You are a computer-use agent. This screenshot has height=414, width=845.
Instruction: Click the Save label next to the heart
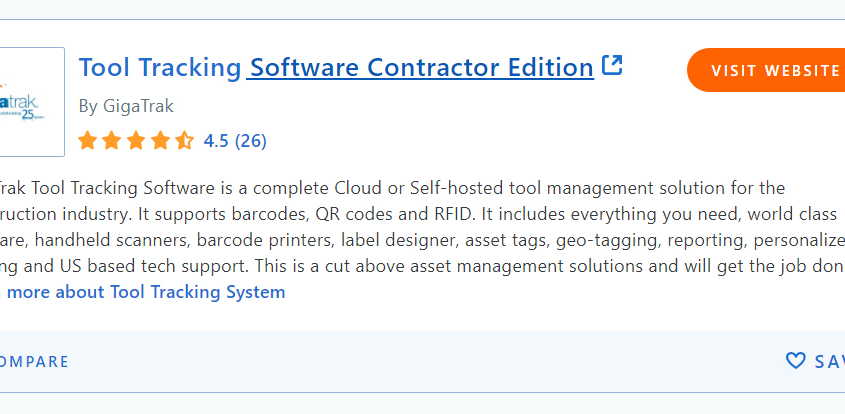tap(829, 361)
